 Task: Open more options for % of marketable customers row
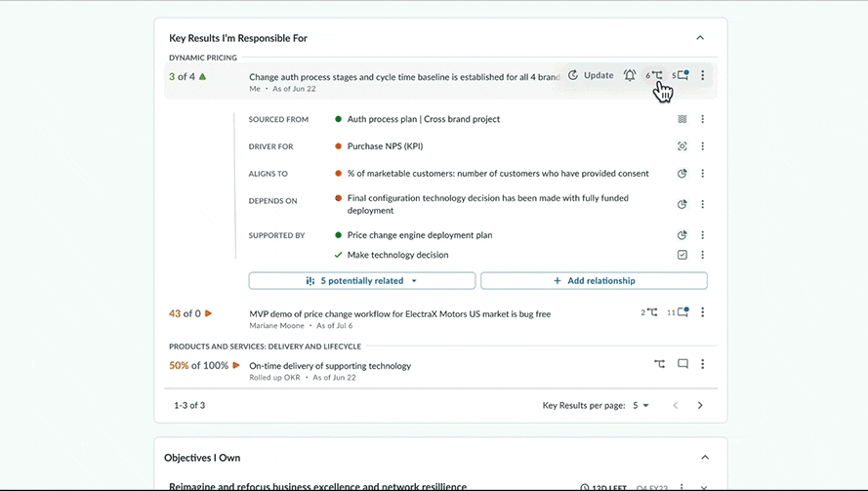[x=702, y=173]
